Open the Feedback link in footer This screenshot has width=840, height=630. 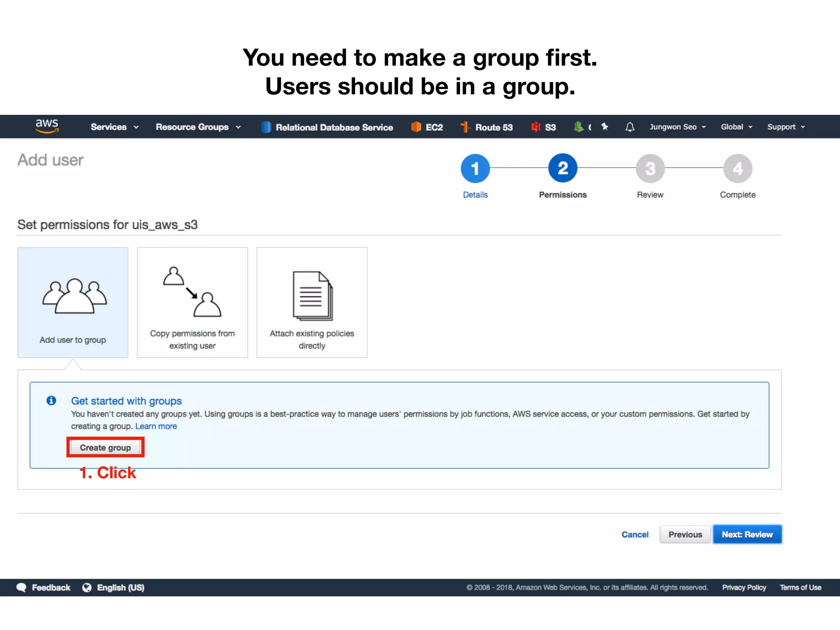pyautogui.click(x=43, y=587)
